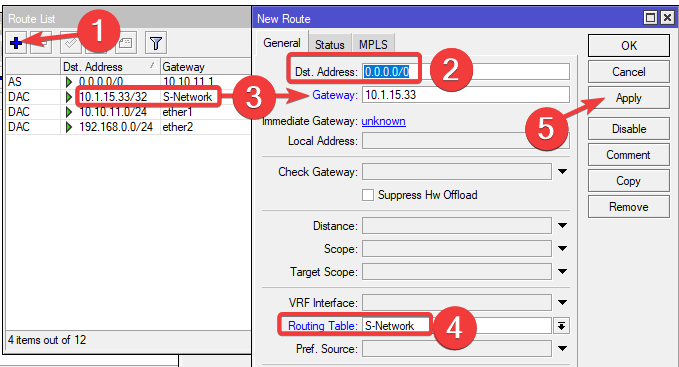Screen dimensions: 679x367
Task: Click into the Dst. Address input field
Action: [466, 71]
